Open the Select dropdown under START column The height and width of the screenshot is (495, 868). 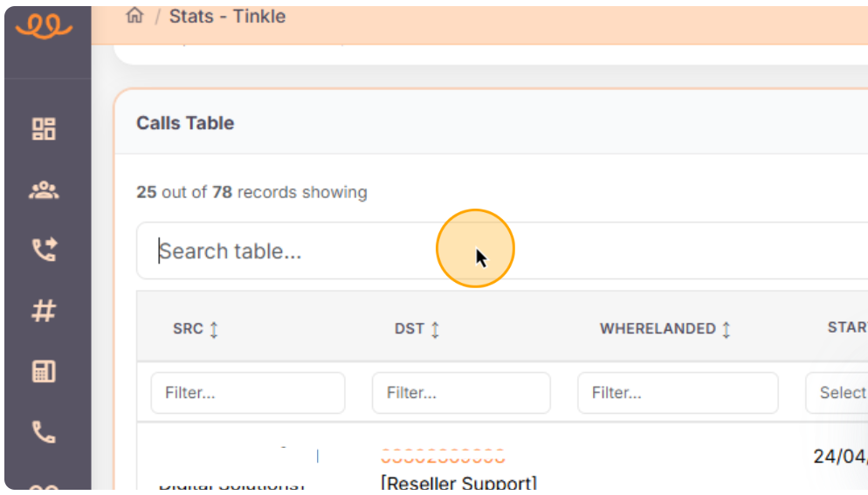tap(837, 393)
